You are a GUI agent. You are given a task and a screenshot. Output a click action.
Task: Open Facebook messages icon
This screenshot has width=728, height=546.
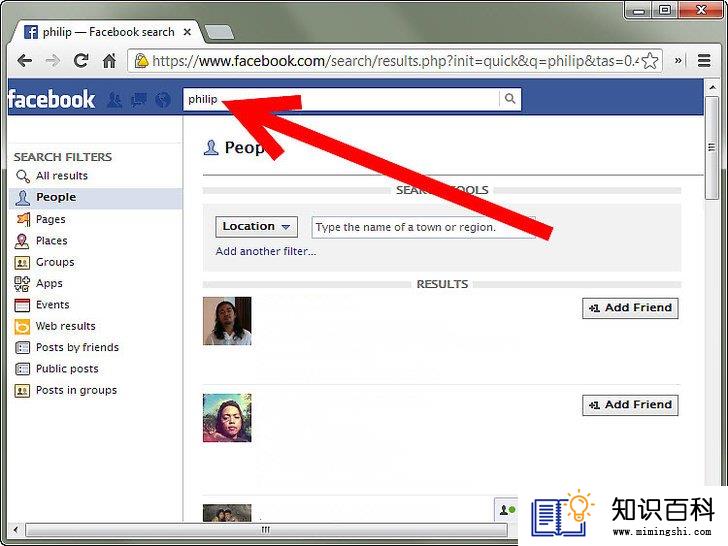[x=139, y=99]
